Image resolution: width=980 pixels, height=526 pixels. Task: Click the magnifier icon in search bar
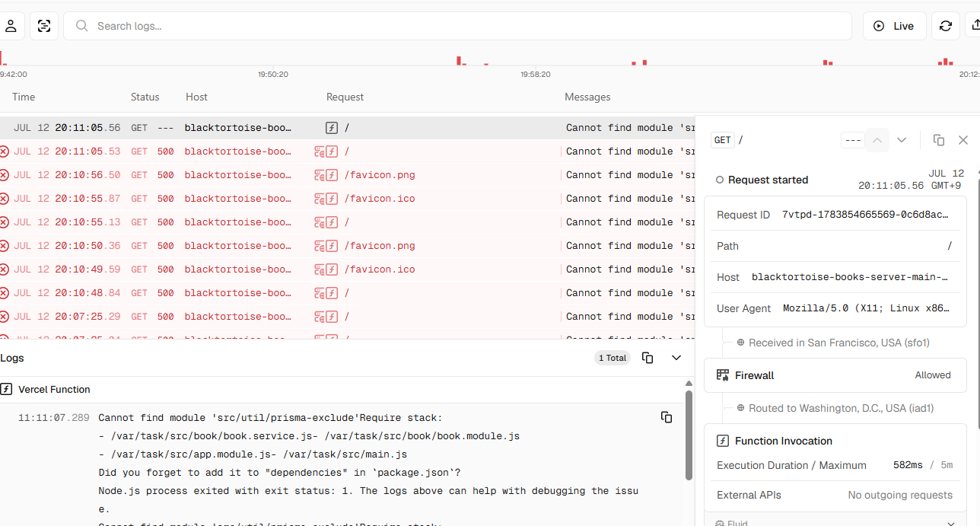pyautogui.click(x=82, y=26)
